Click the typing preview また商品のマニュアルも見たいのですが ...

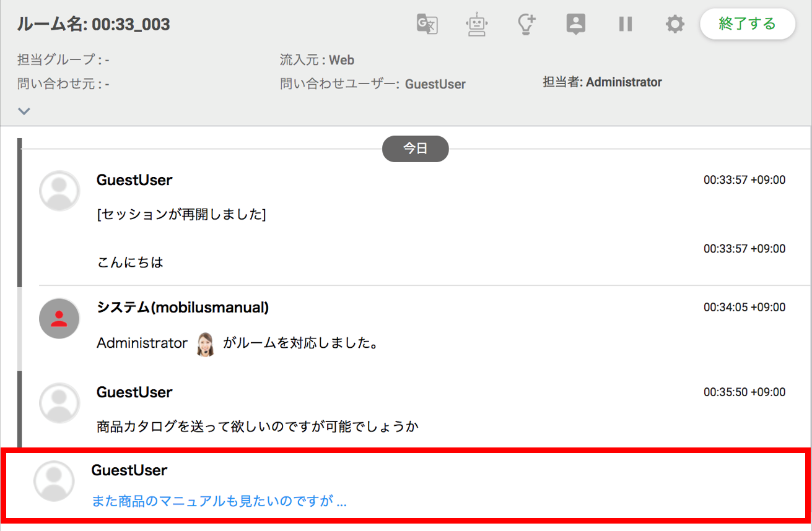point(219,501)
